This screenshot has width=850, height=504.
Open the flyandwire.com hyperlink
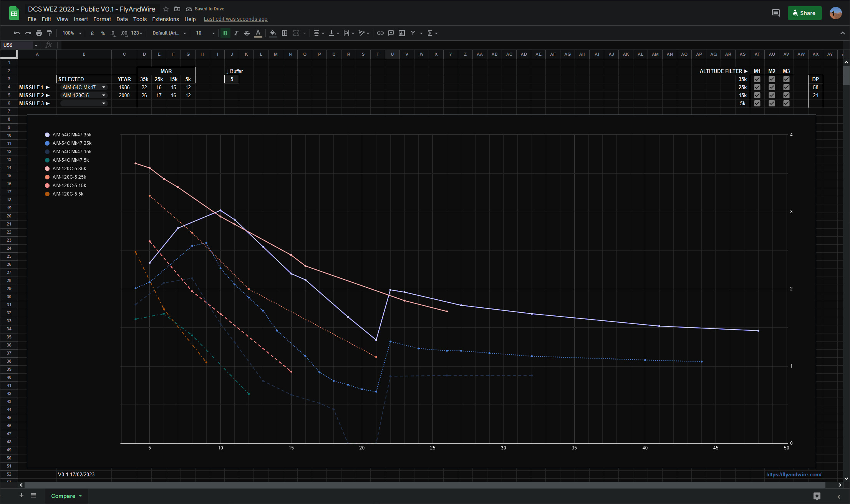tap(794, 474)
